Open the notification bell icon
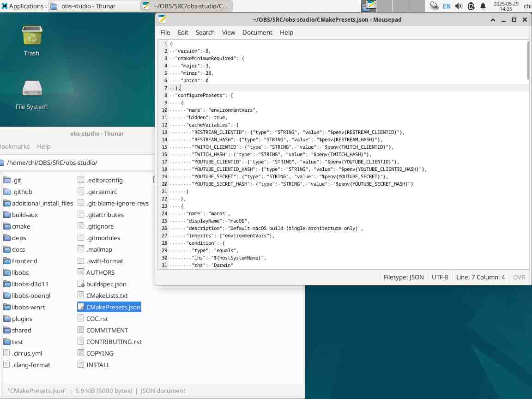This screenshot has width=532, height=399. [x=483, y=6]
